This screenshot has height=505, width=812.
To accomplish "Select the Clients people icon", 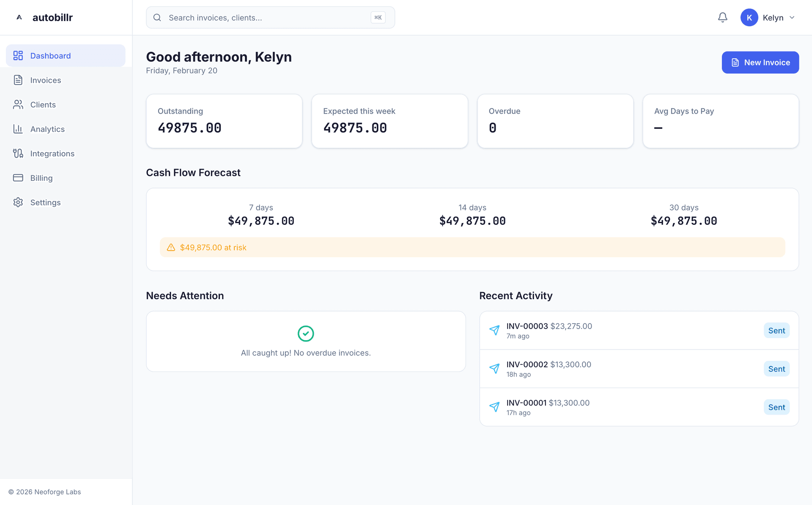I will (x=18, y=104).
